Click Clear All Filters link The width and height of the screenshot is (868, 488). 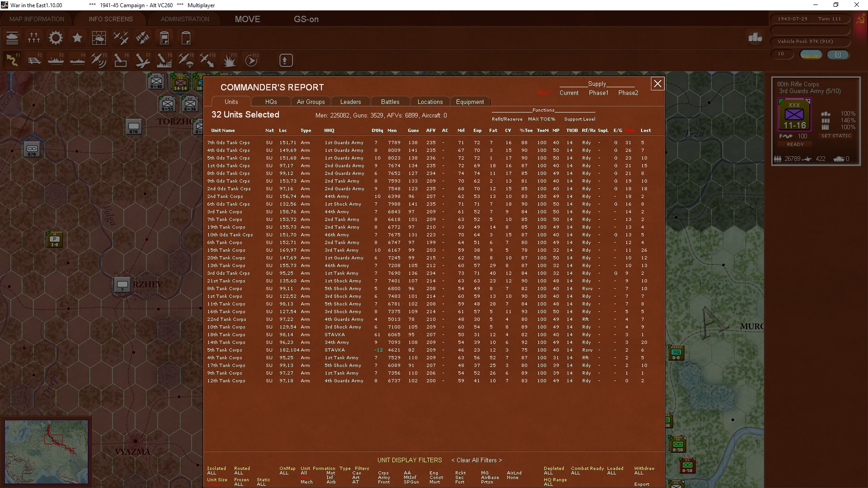476,460
